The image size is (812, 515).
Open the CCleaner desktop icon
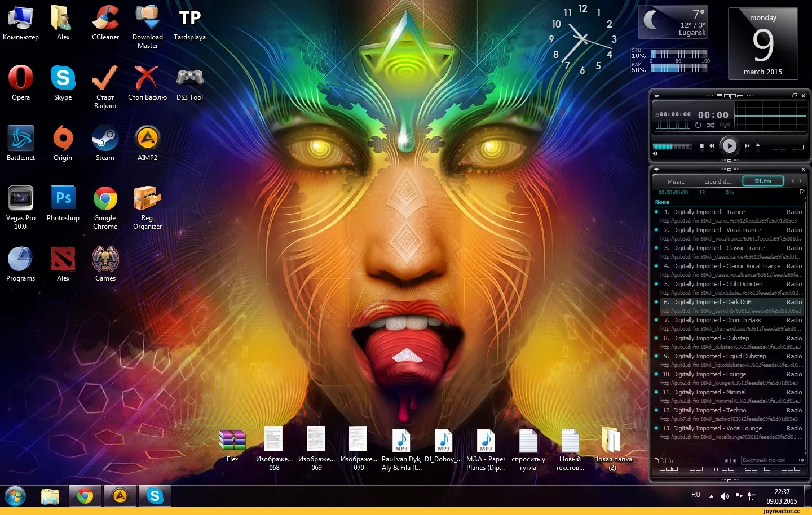click(x=105, y=23)
